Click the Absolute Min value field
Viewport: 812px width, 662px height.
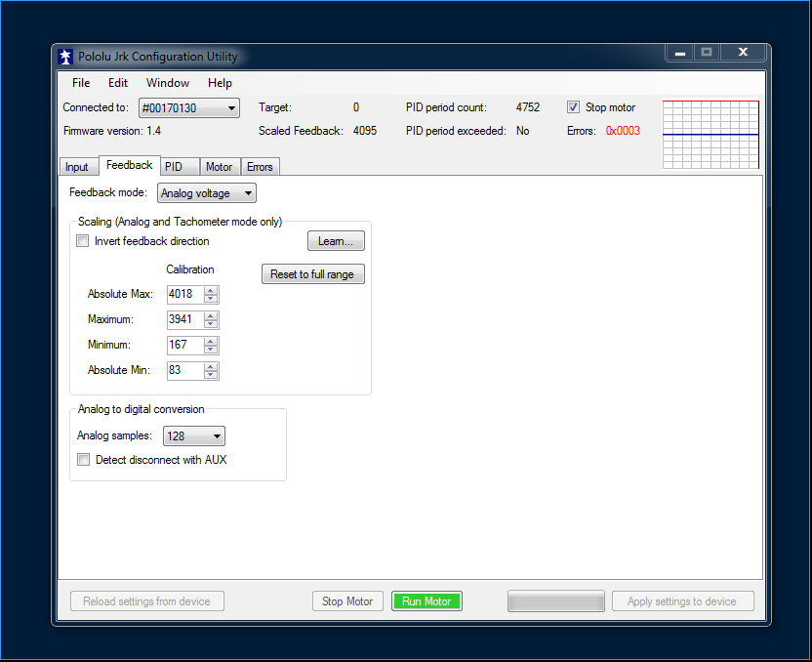[185, 370]
